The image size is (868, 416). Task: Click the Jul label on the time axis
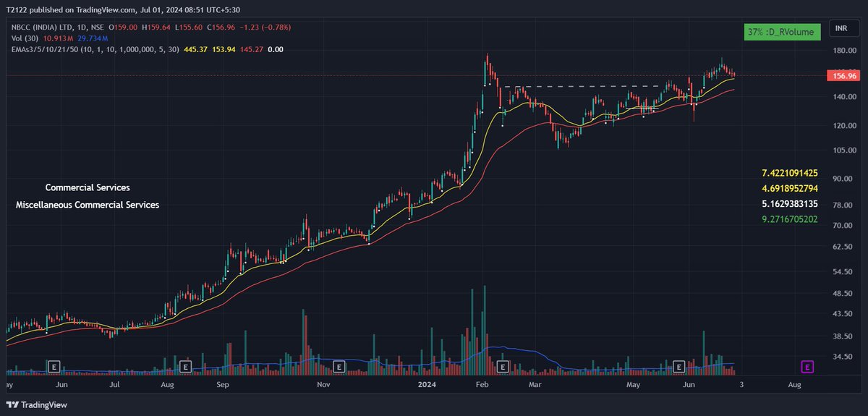tap(114, 386)
